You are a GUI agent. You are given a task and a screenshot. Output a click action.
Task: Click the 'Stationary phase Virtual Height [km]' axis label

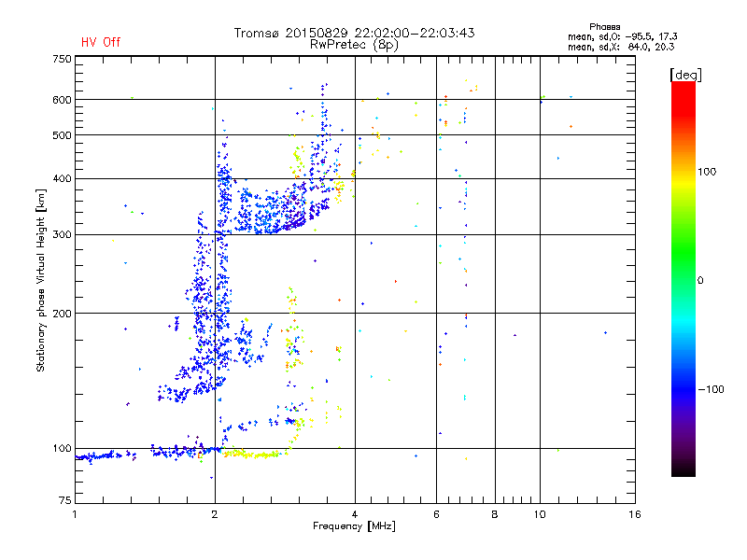coord(41,280)
